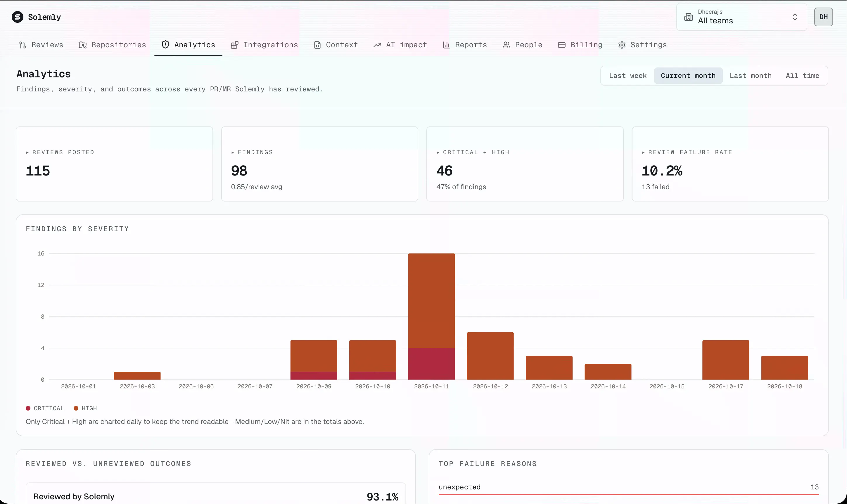This screenshot has height=504, width=847.
Task: Click the critical segment of 2026-10-11 bar
Action: coord(431,364)
